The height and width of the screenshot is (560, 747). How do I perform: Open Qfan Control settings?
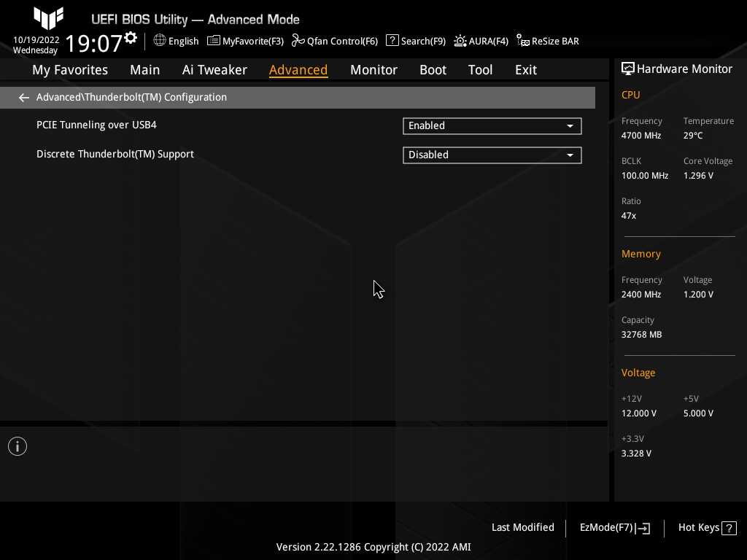(334, 41)
